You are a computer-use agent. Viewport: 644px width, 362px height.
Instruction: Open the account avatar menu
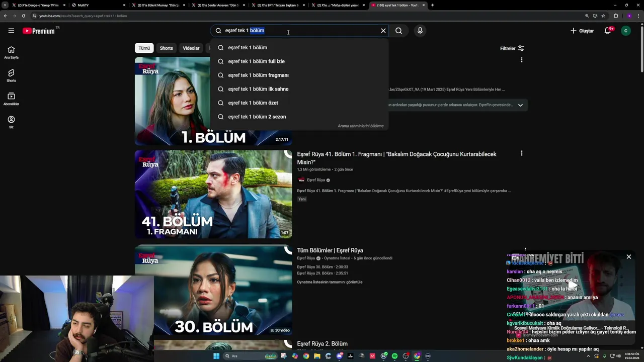click(x=626, y=31)
